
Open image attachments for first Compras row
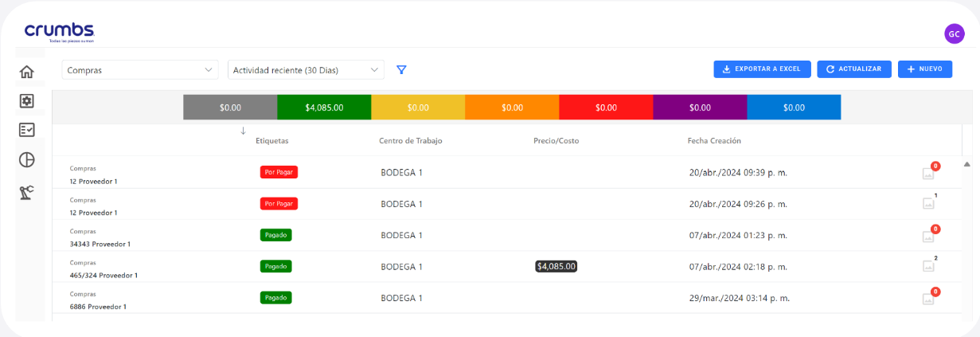pos(928,172)
